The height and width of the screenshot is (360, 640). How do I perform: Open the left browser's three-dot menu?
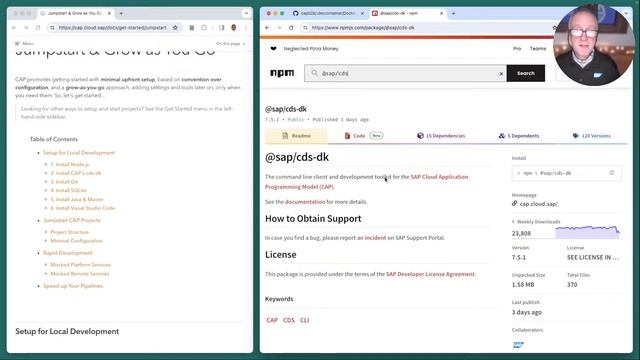[246, 28]
